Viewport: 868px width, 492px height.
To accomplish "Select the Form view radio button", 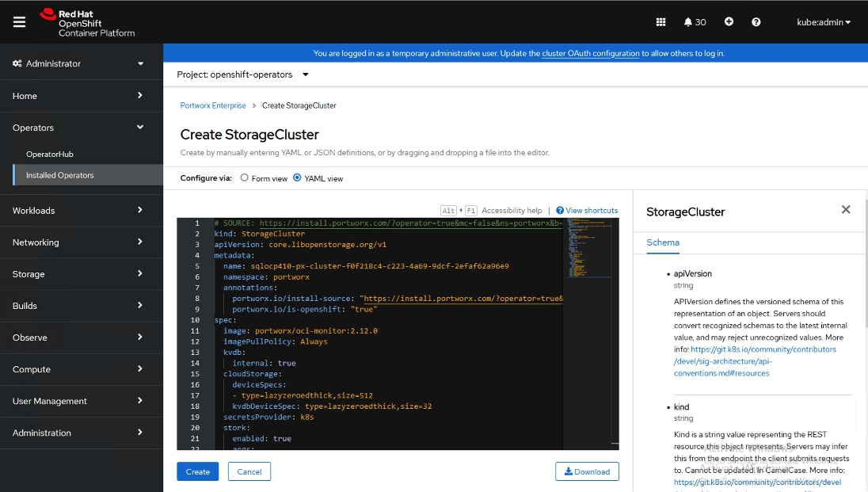I will 244,178.
